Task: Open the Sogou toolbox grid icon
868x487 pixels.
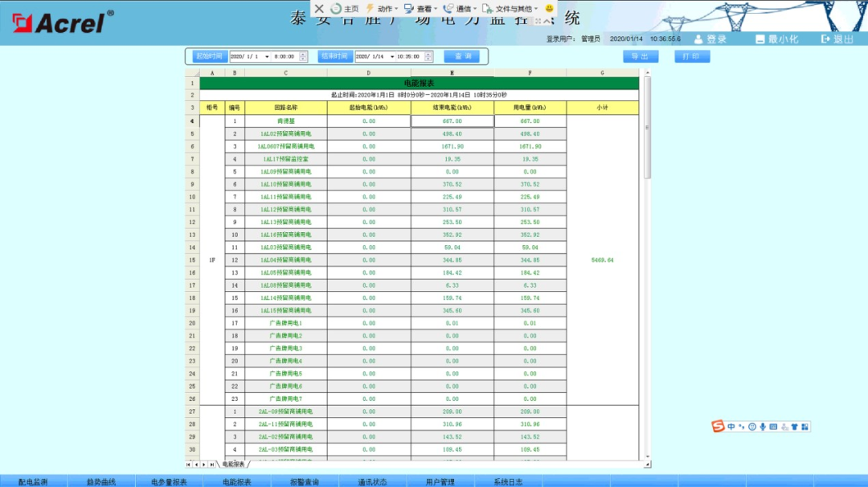Action: [805, 427]
